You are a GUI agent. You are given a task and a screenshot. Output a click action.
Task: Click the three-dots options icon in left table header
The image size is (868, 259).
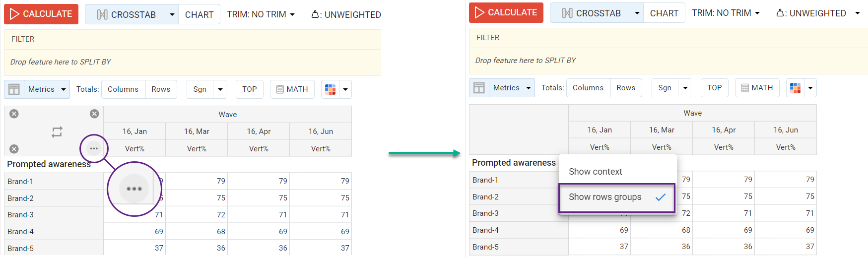pyautogui.click(x=94, y=148)
